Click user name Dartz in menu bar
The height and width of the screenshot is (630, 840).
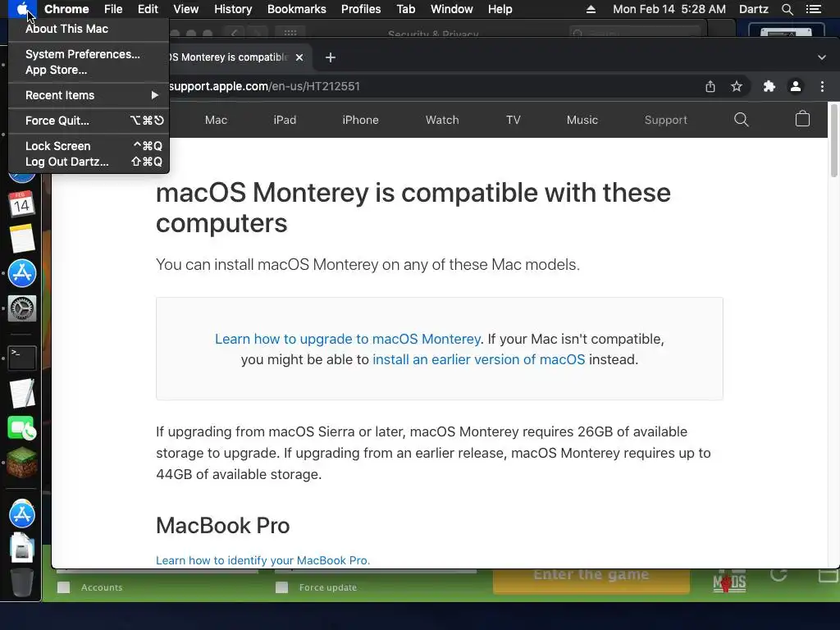[753, 9]
